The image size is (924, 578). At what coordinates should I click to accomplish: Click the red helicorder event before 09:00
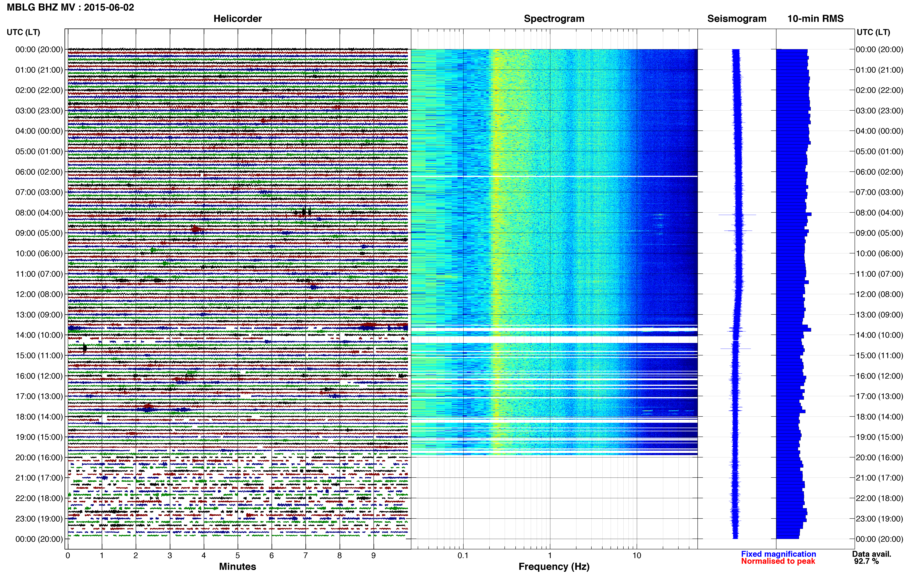196,229
